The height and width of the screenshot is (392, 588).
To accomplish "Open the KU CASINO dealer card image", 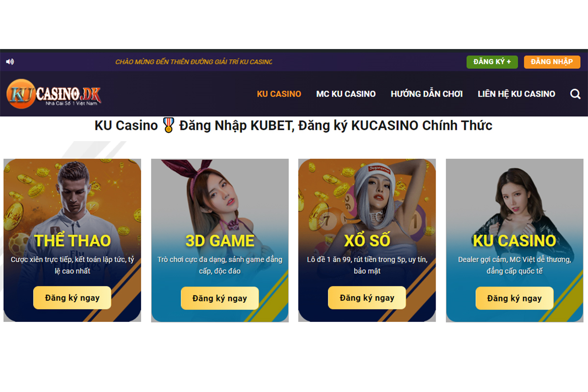I will 514,241.
